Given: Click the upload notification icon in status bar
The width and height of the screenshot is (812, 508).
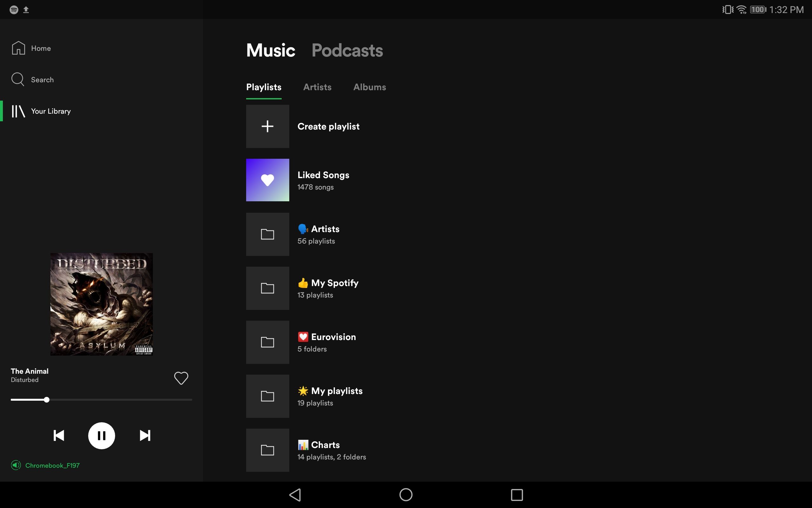Looking at the screenshot, I should pos(26,10).
